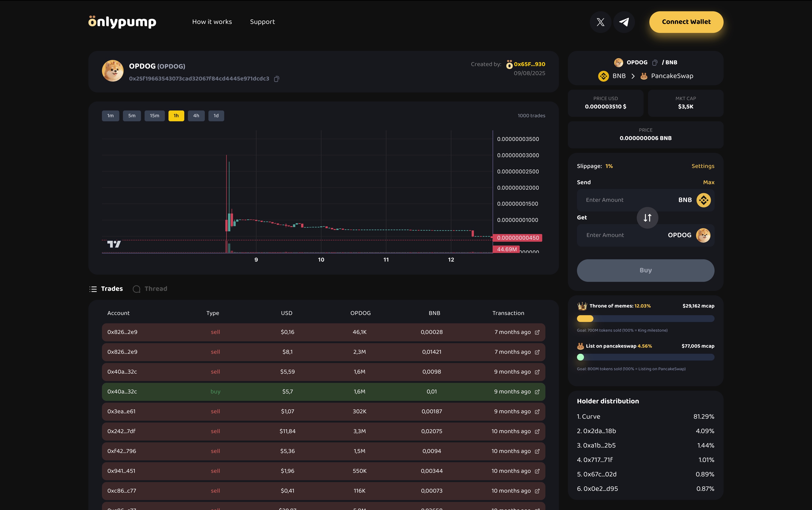Viewport: 812px width, 510px height.
Task: Click account 0x826...2e9 in $0,16 row
Action: coord(122,332)
